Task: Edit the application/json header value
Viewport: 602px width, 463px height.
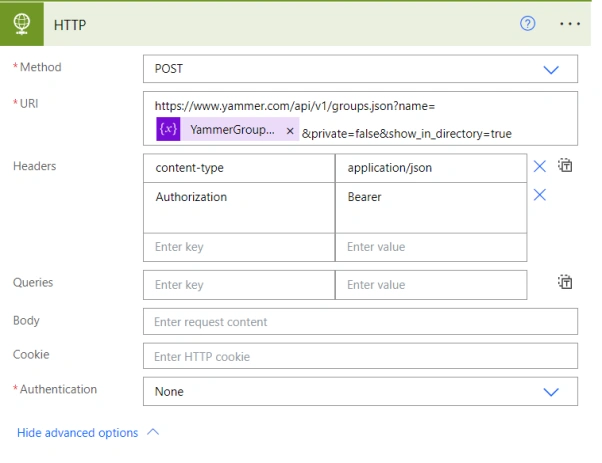Action: [431, 168]
